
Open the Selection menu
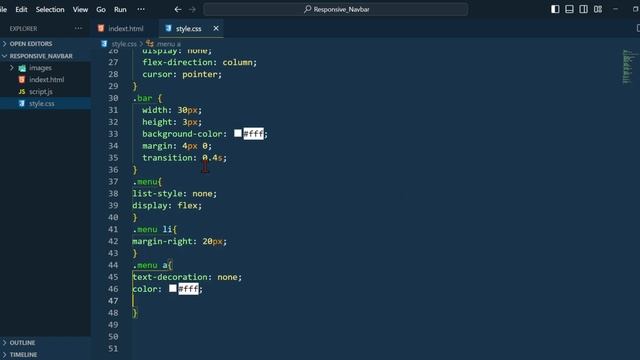click(x=50, y=9)
